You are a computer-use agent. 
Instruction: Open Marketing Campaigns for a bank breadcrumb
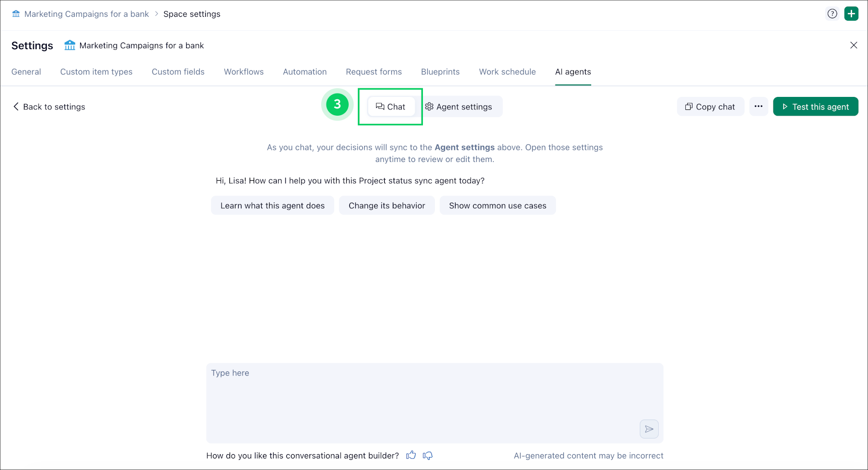tap(86, 14)
